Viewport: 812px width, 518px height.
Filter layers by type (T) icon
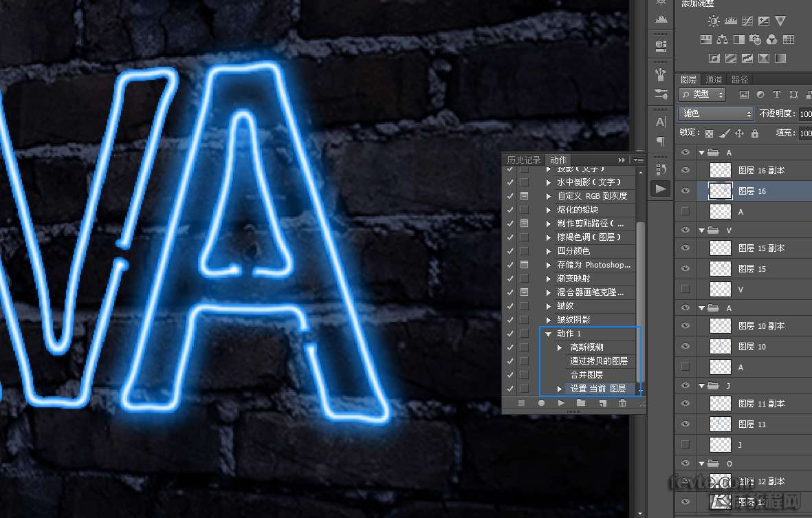(x=776, y=94)
